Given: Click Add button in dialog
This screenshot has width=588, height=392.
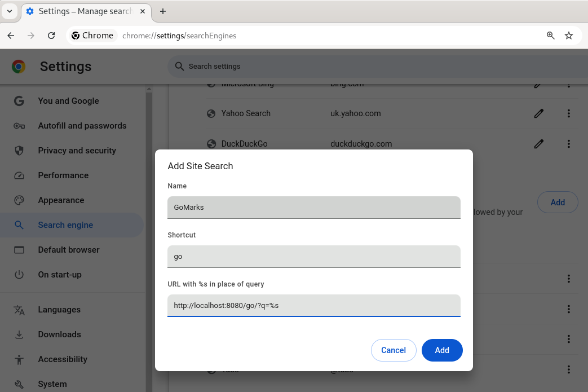Looking at the screenshot, I should pyautogui.click(x=442, y=350).
